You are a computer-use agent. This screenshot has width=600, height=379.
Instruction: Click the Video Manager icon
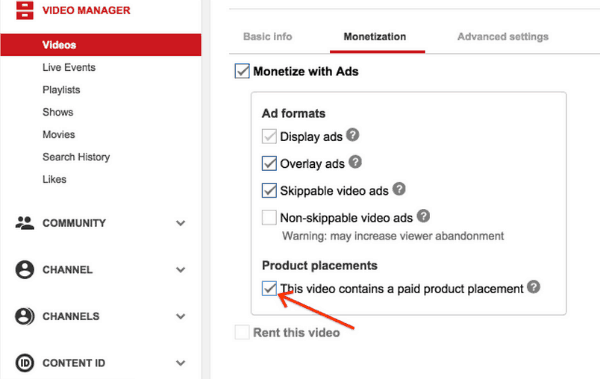25,10
